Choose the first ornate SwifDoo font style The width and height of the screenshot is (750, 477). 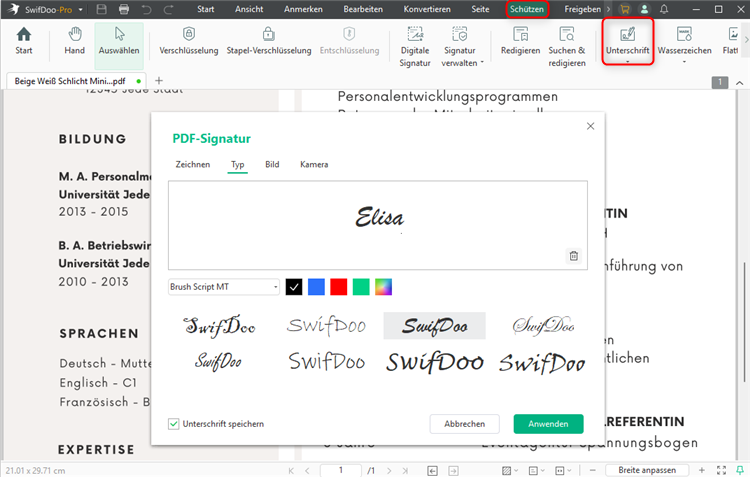[219, 326]
